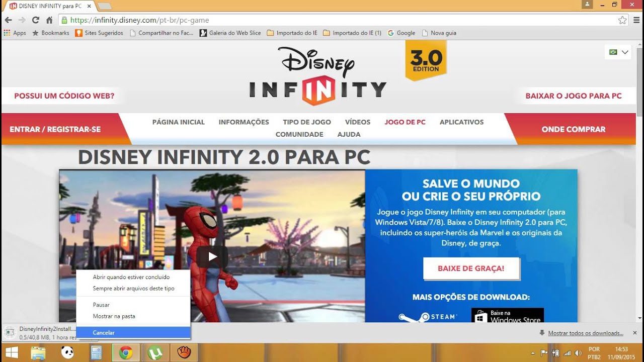The width and height of the screenshot is (644, 362).
Task: Open uTorrent from taskbar
Action: pos(155,352)
